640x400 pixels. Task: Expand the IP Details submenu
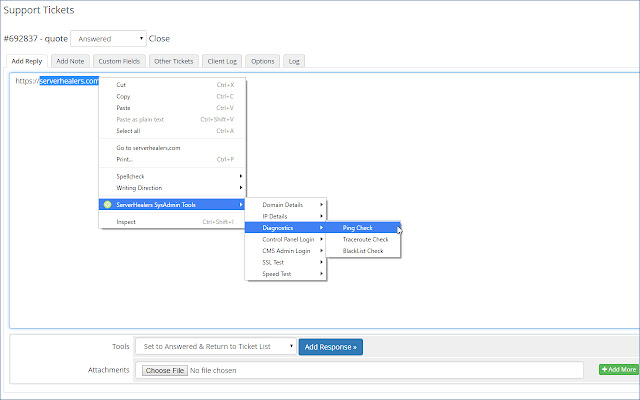[x=286, y=216]
